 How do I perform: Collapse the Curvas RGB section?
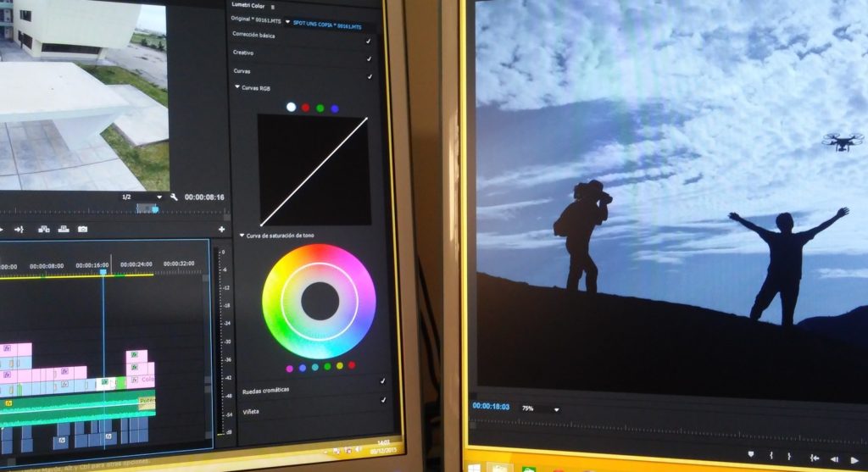coord(237,87)
